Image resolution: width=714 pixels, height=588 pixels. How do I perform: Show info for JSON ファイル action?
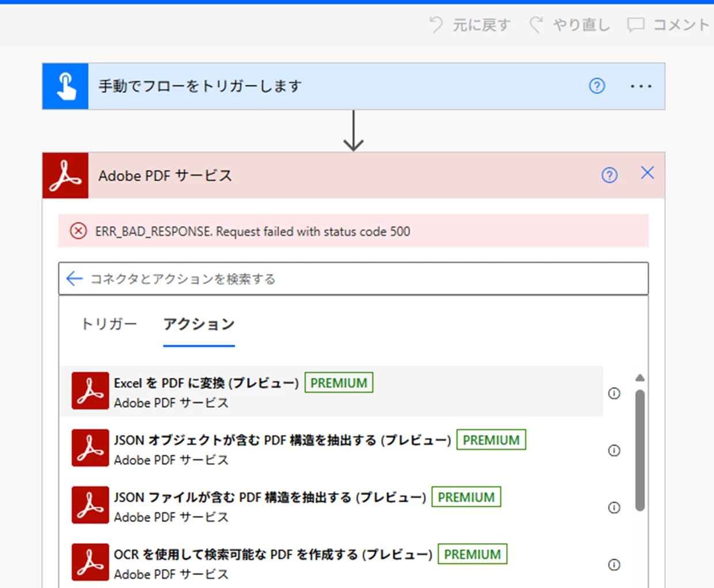point(614,507)
